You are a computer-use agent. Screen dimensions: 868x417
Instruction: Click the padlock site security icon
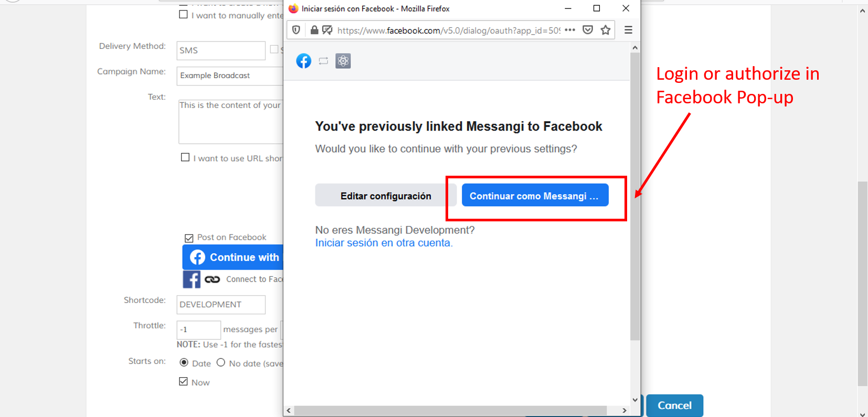314,30
